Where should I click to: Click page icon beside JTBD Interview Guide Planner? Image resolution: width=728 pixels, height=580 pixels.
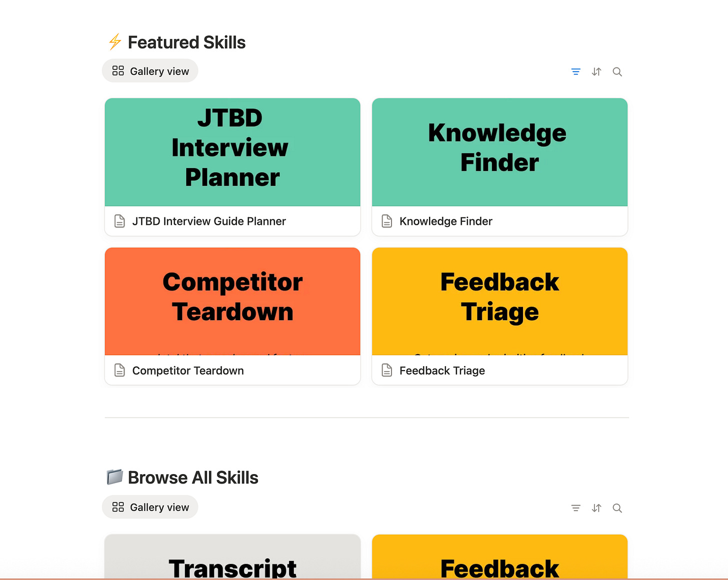(x=119, y=221)
